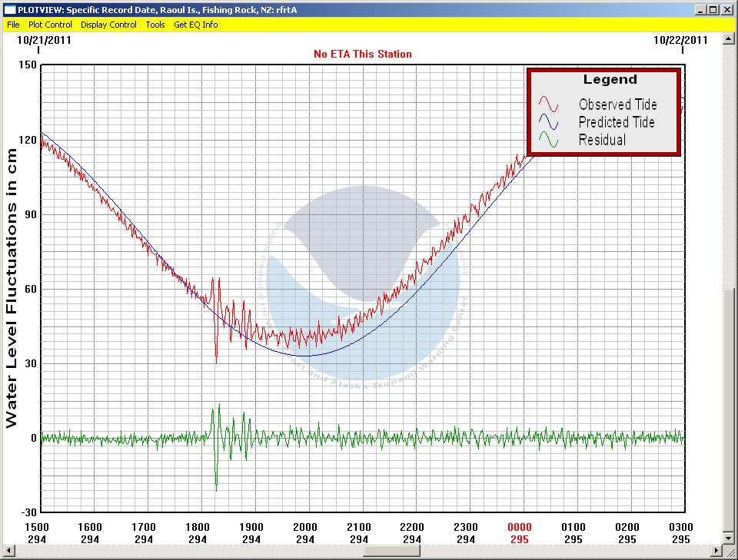Click the 0100 time axis label
The image size is (738, 560).
[x=573, y=527]
